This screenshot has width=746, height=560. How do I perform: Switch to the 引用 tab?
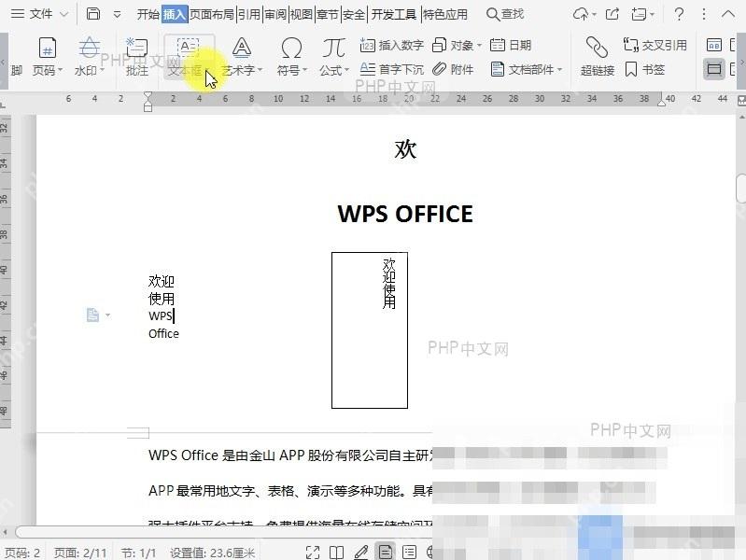click(249, 15)
